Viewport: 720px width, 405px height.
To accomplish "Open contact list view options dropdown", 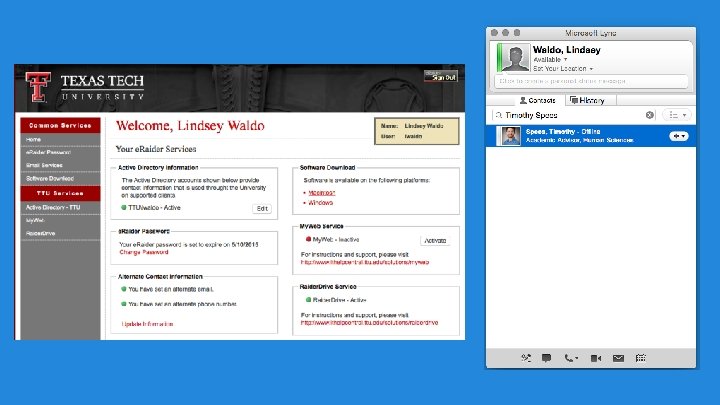I will pos(677,115).
